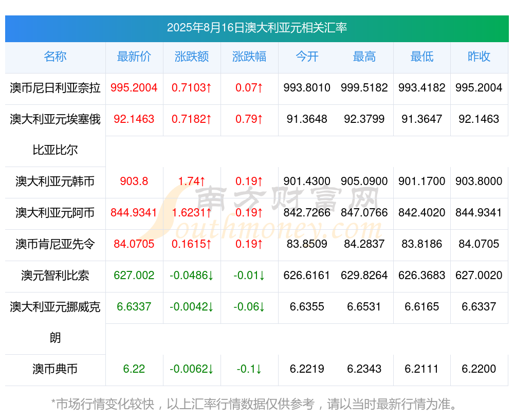Click the low value 83.8186
Viewport: 514px width, 420px height.
click(422, 244)
